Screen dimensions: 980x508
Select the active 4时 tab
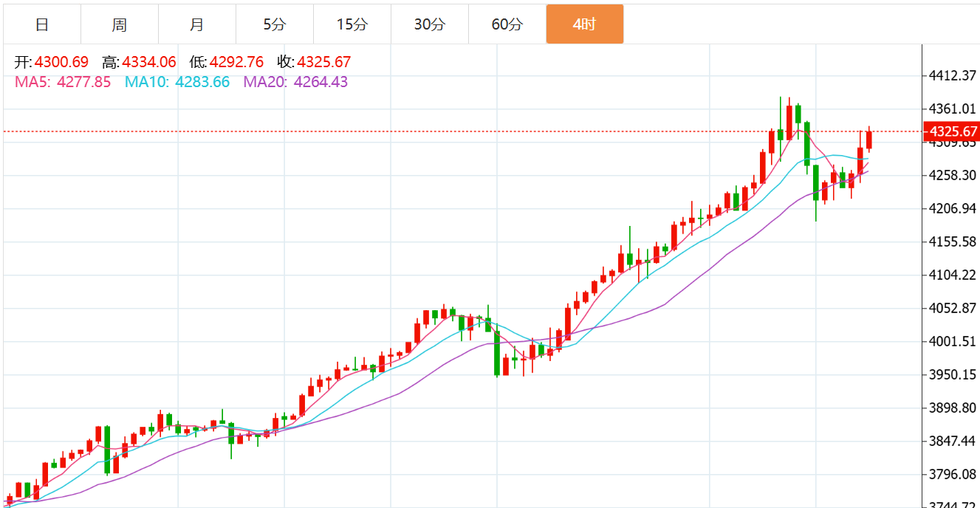(x=585, y=24)
